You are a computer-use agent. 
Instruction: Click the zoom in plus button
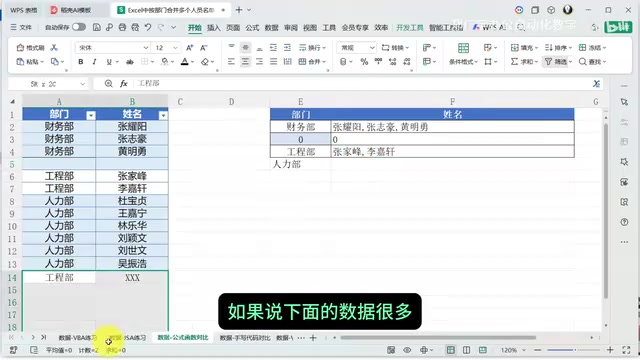click(610, 350)
